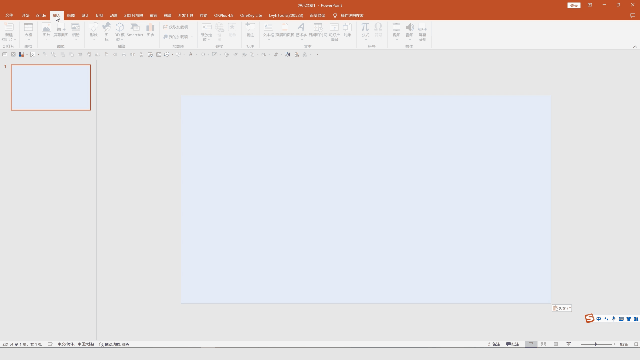Viewport: 640px width, 360px height.
Task: Click the zoom percentage value
Action: click(x=624, y=344)
